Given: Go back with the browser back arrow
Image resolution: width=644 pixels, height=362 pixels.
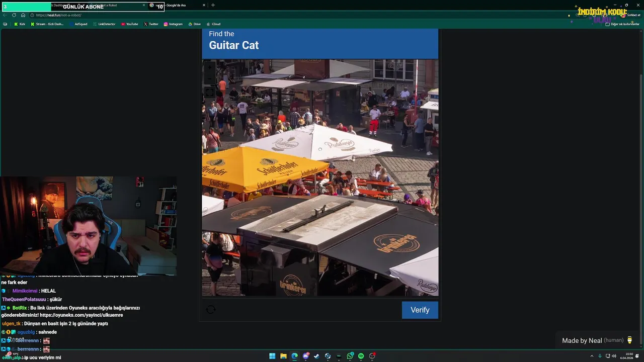Looking at the screenshot, I should pyautogui.click(x=5, y=15).
